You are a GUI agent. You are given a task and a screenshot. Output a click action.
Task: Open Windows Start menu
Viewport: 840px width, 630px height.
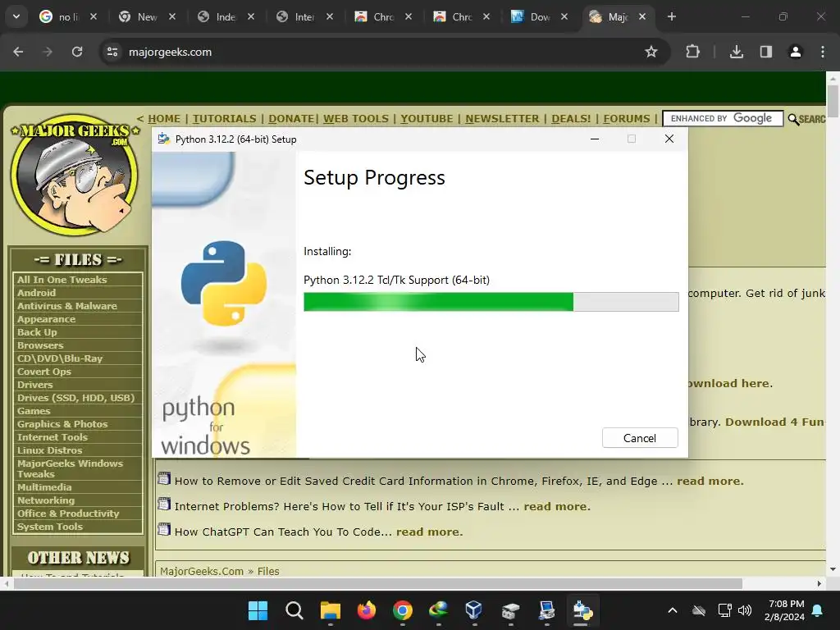[x=258, y=610]
